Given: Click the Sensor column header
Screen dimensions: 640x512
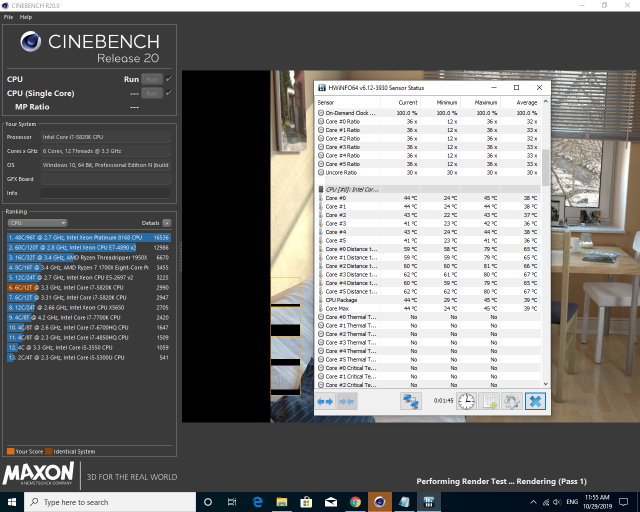Looking at the screenshot, I should 348,102.
